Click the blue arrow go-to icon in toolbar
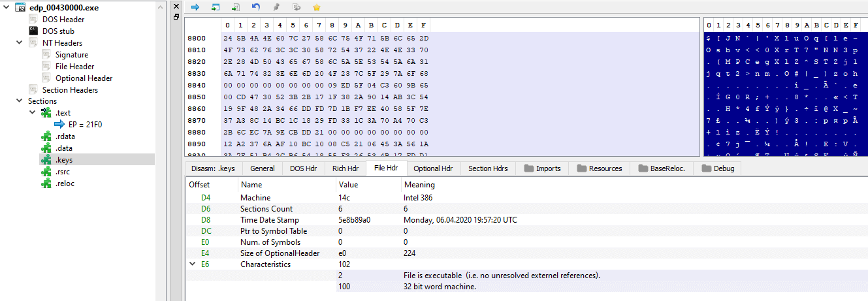 click(195, 7)
